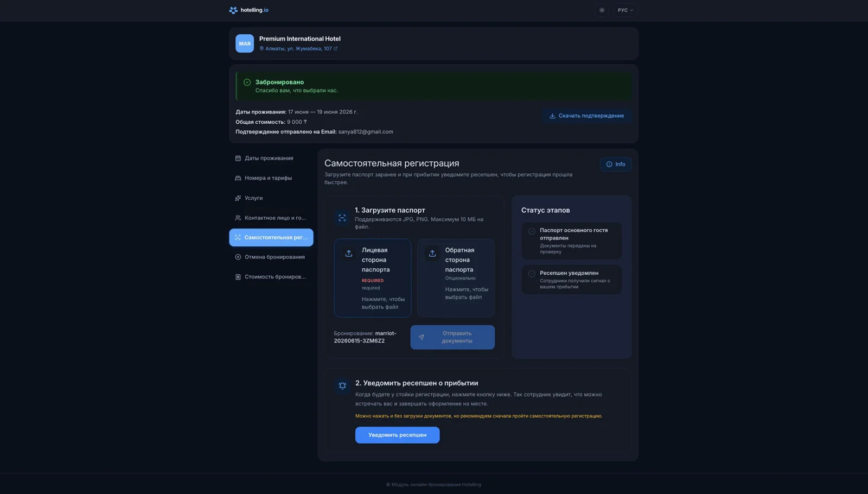
Task: Click the Контактное лицо people icon
Action: pyautogui.click(x=238, y=218)
